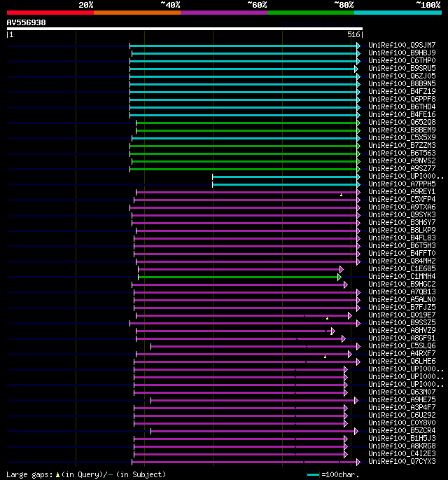Click the UniRef100_B9SRU5 label

click(x=402, y=68)
